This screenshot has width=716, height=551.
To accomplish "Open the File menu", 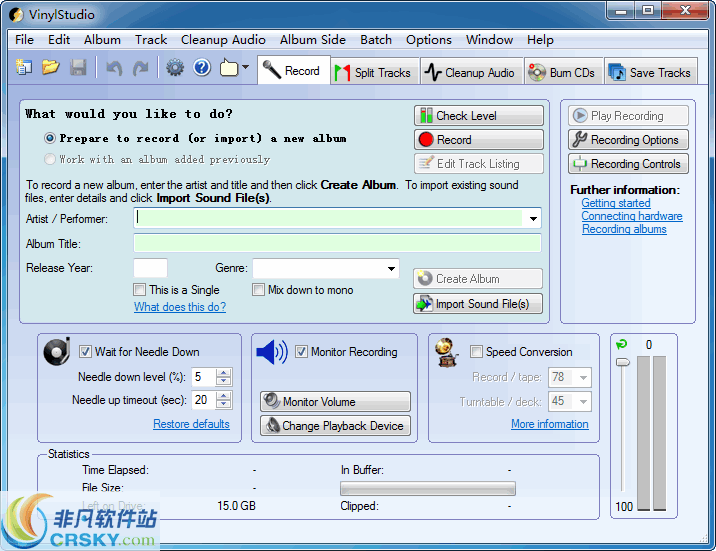I will click(24, 40).
